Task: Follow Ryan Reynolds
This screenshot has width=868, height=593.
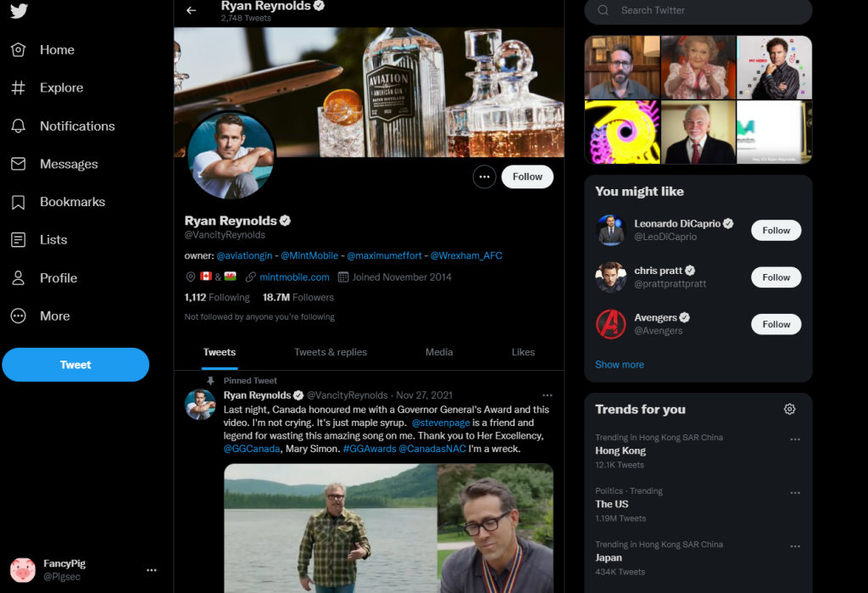Action: [x=527, y=176]
